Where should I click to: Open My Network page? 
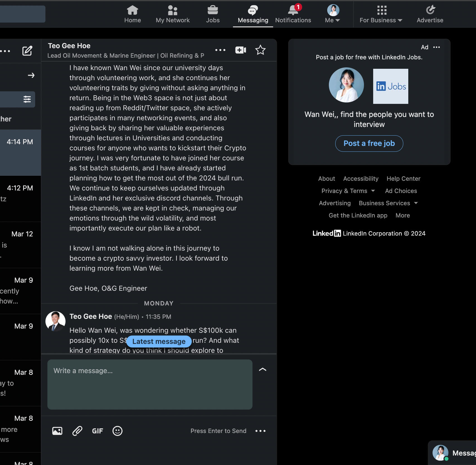click(173, 14)
